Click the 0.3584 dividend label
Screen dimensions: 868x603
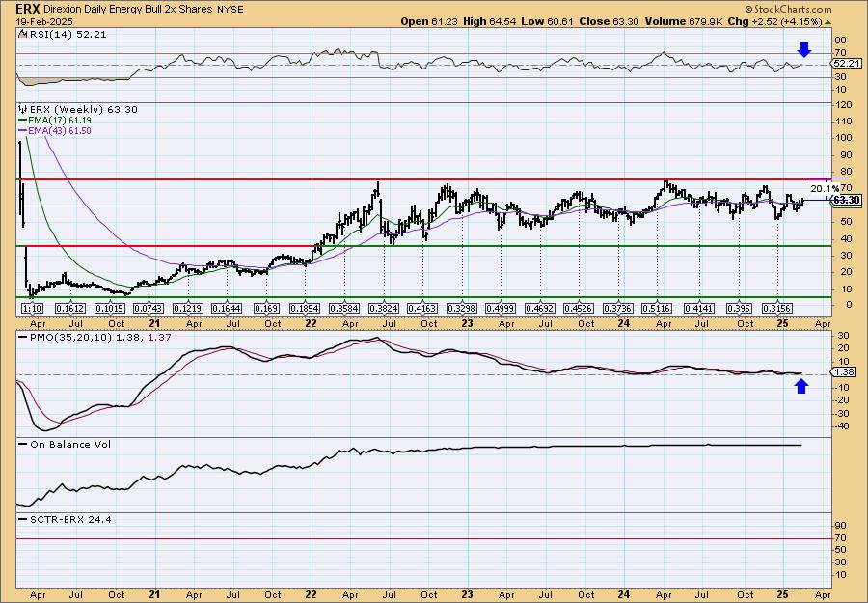343,308
